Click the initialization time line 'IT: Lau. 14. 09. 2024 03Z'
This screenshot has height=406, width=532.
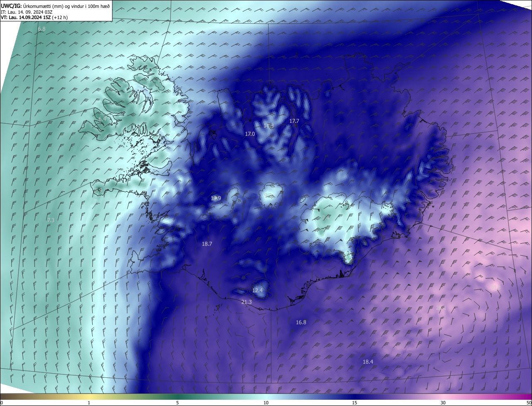pyautogui.click(x=27, y=12)
